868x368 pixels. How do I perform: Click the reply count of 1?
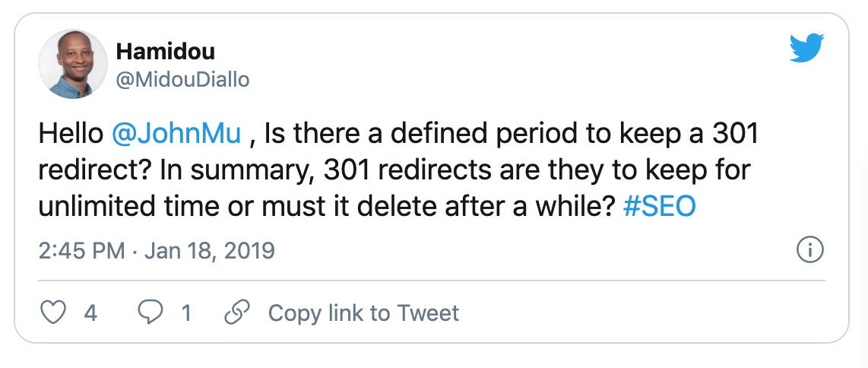[185, 312]
